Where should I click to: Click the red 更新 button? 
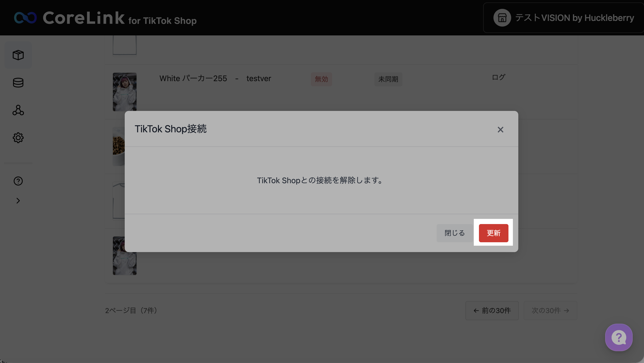tap(493, 233)
